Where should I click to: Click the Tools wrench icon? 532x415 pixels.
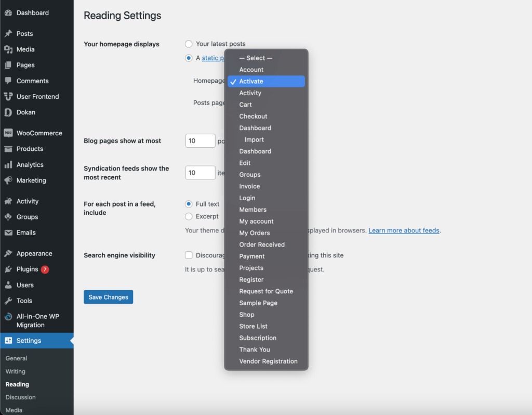pyautogui.click(x=8, y=301)
